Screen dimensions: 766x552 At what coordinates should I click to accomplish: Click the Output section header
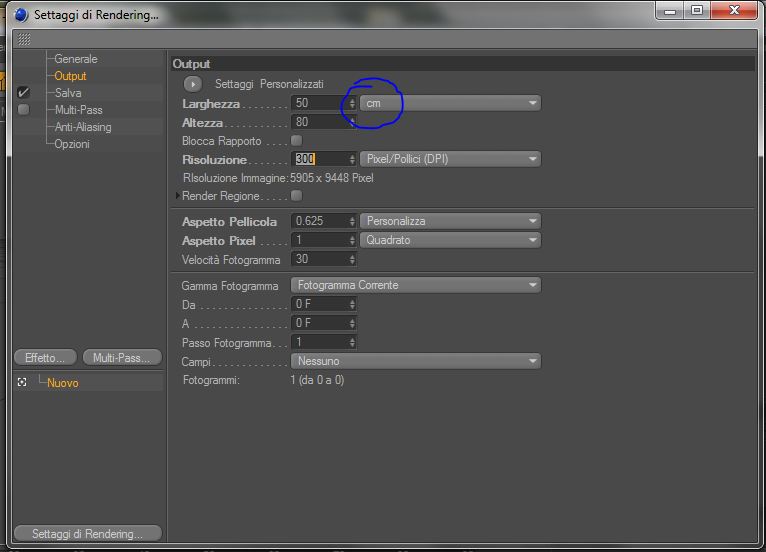[x=463, y=64]
